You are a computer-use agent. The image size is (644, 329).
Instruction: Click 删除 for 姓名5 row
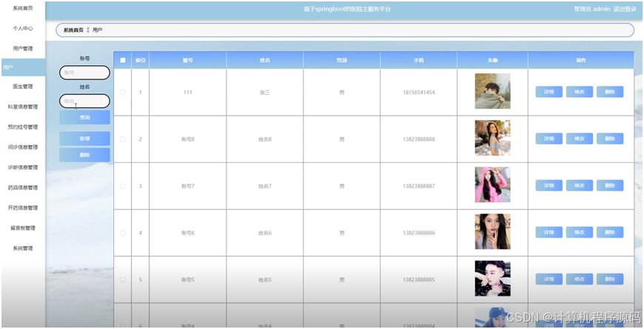(x=610, y=279)
